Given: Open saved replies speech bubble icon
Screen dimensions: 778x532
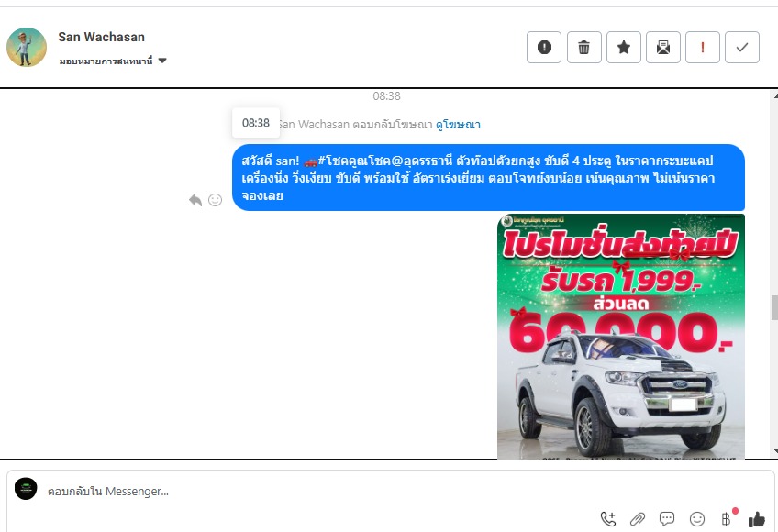Looking at the screenshot, I should [667, 519].
